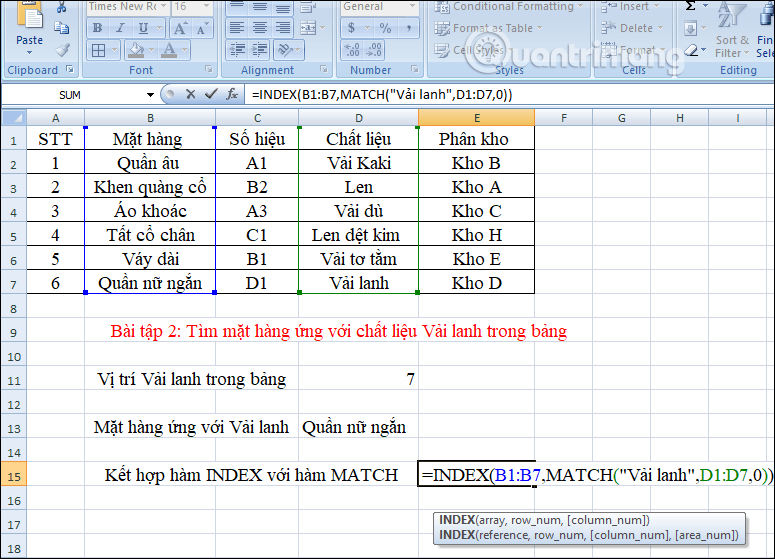This screenshot has height=559, width=775.
Task: Open the Delete cells menu
Action: pos(632,28)
